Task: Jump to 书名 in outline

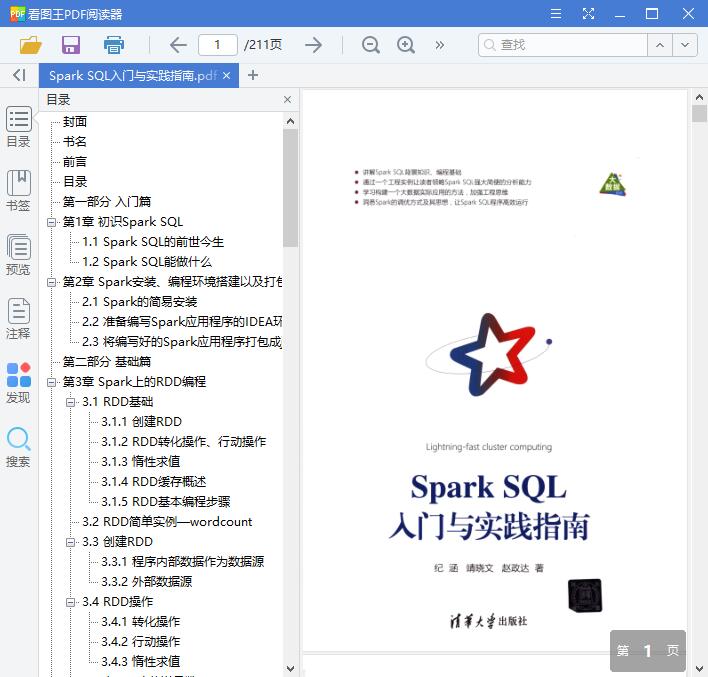Action: (75, 141)
